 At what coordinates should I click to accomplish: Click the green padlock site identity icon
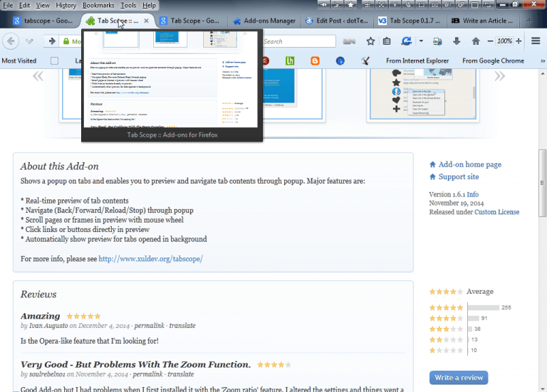(66, 41)
